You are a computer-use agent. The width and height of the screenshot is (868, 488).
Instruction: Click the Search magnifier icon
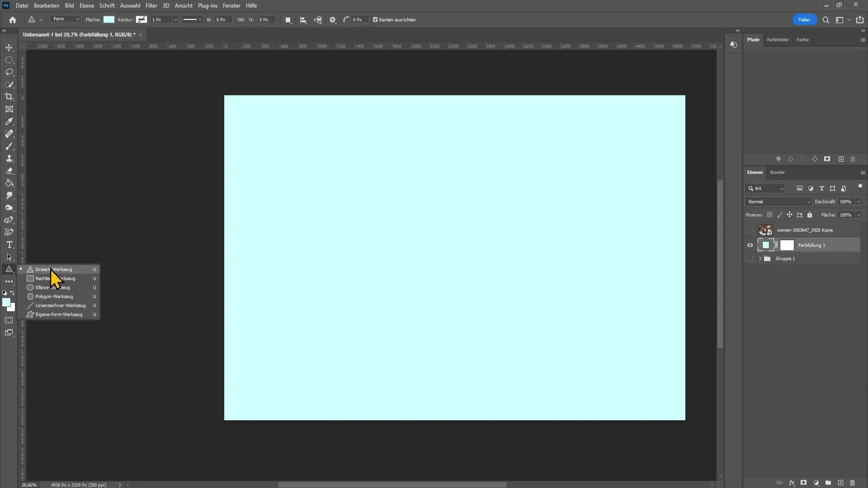(826, 20)
